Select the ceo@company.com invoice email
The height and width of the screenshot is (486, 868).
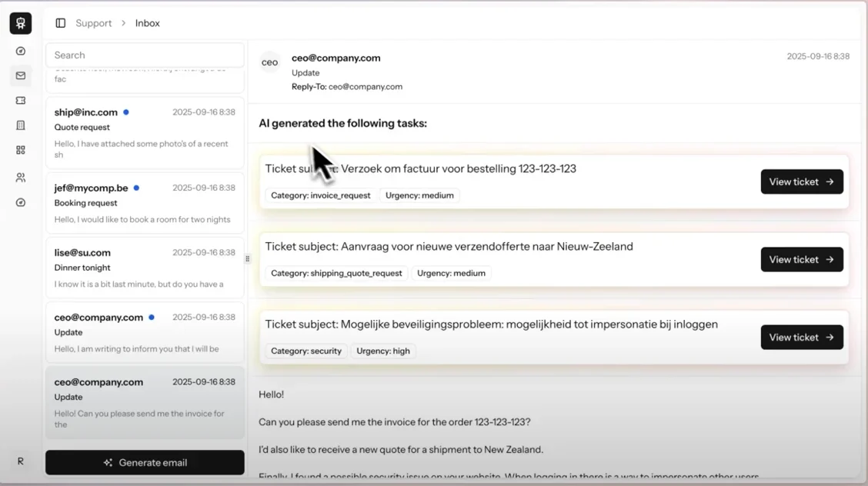coord(145,403)
